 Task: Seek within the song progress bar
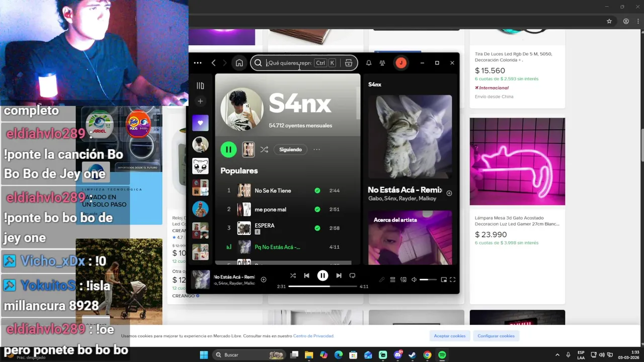[x=323, y=286]
